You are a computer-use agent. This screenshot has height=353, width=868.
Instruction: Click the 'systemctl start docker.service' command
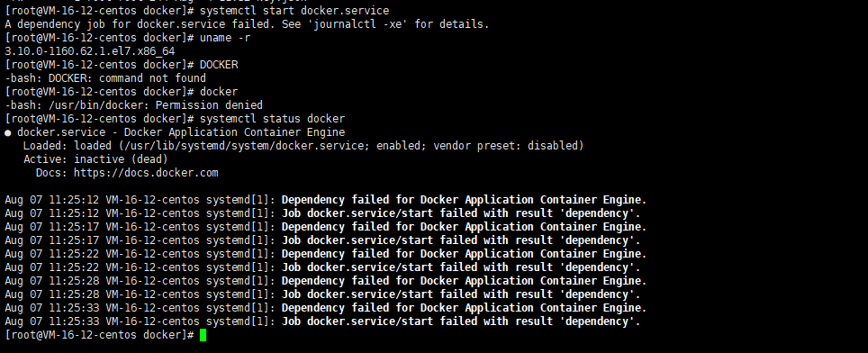pos(294,11)
